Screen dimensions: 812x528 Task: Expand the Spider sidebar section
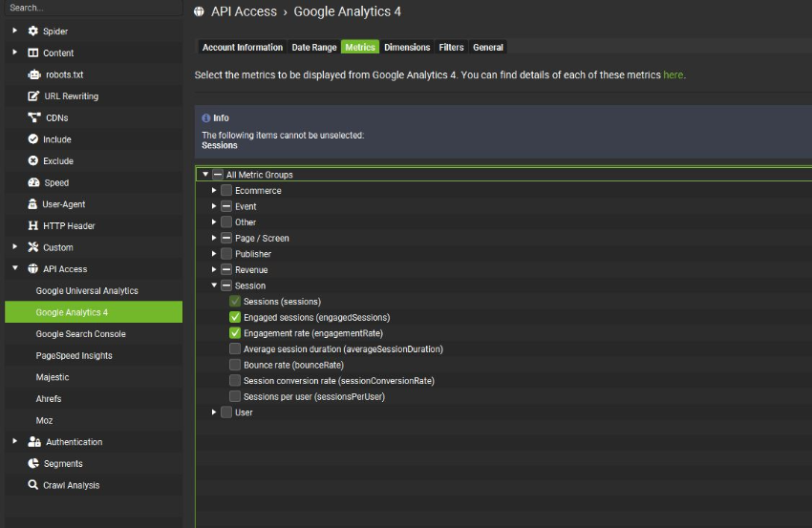[x=15, y=31]
